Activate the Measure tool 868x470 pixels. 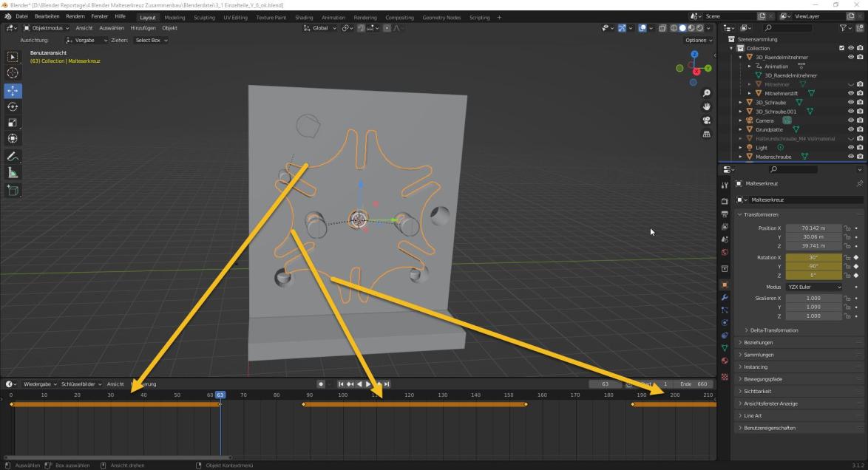(x=13, y=172)
